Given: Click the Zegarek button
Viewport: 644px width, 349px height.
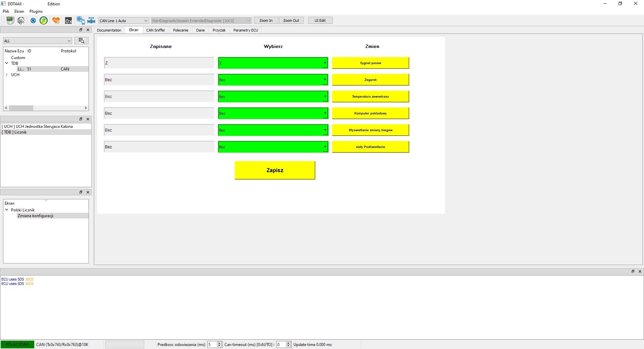Looking at the screenshot, I should pyautogui.click(x=370, y=80).
